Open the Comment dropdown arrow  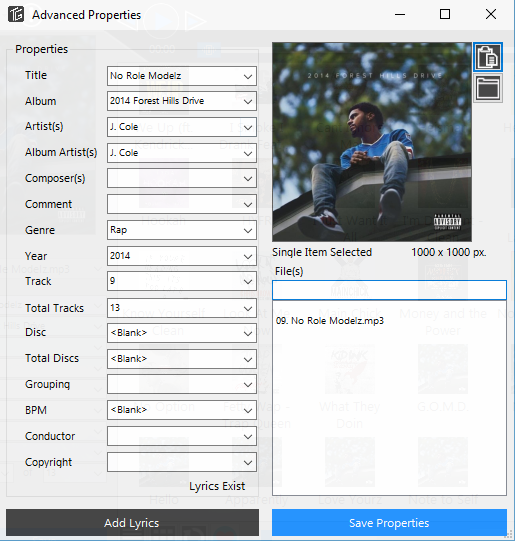(x=248, y=205)
